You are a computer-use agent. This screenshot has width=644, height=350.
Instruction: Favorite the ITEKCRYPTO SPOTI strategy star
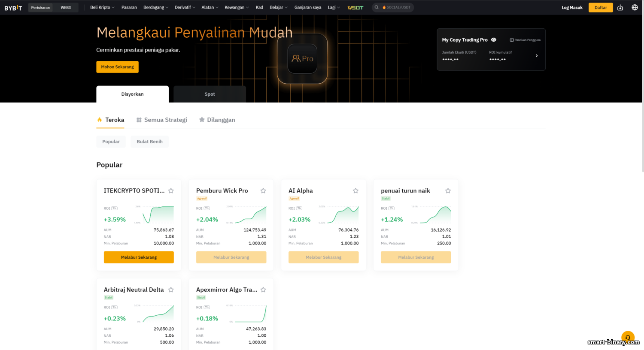tap(171, 190)
